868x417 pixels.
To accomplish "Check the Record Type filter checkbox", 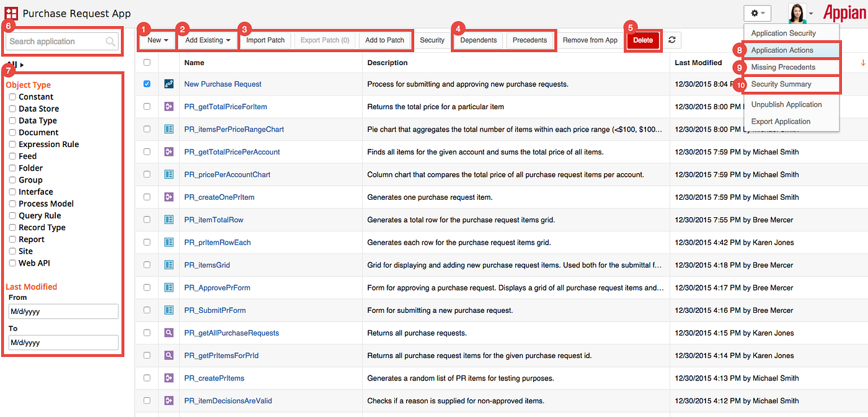I will coord(12,227).
